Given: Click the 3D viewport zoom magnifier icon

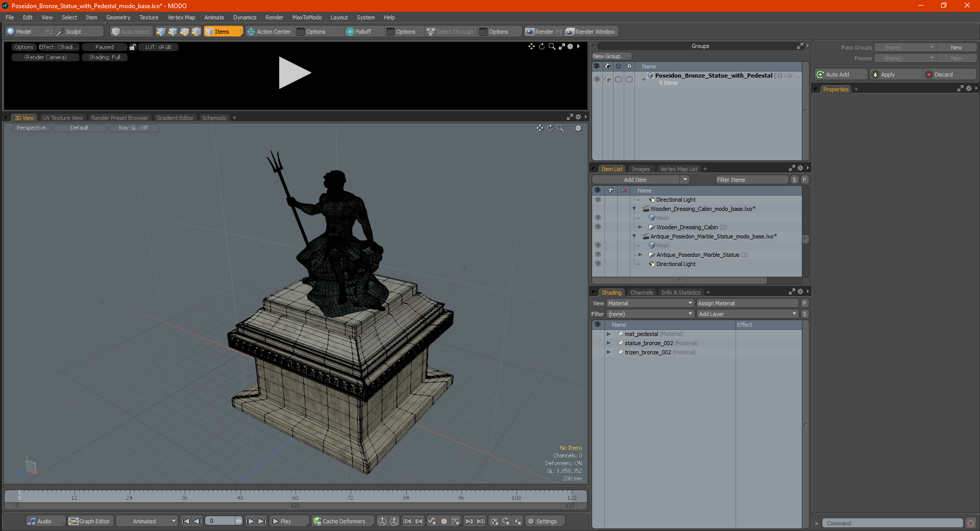Looking at the screenshot, I should click(x=560, y=128).
